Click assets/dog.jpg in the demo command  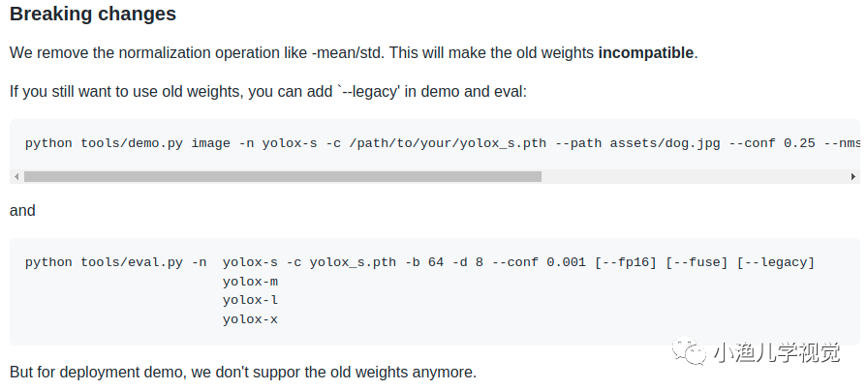[x=665, y=143]
